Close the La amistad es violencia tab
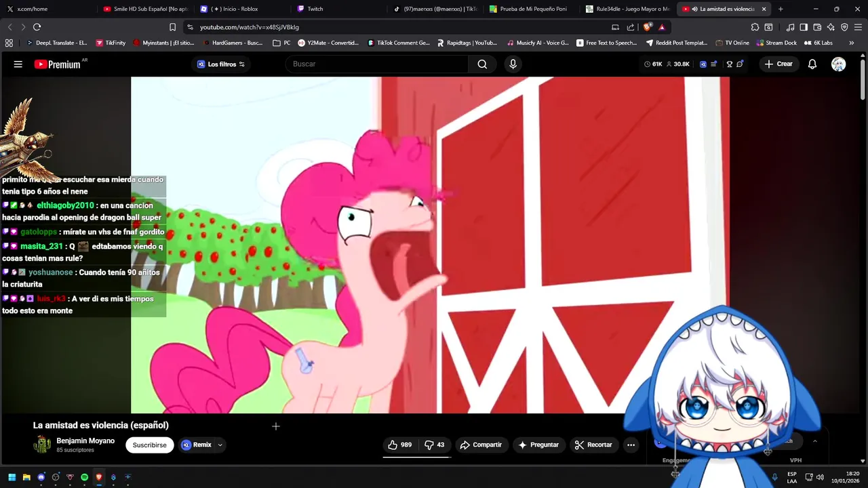The image size is (868, 488). 764,9
